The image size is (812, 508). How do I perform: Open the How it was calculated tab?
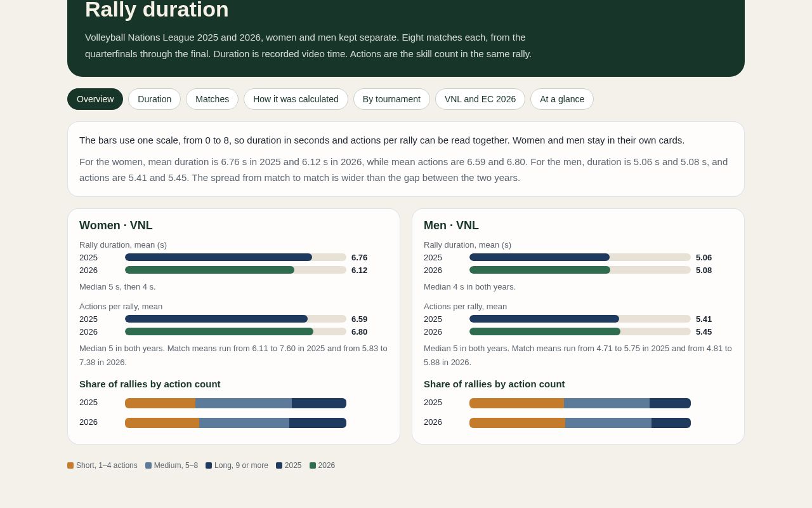[x=296, y=99]
